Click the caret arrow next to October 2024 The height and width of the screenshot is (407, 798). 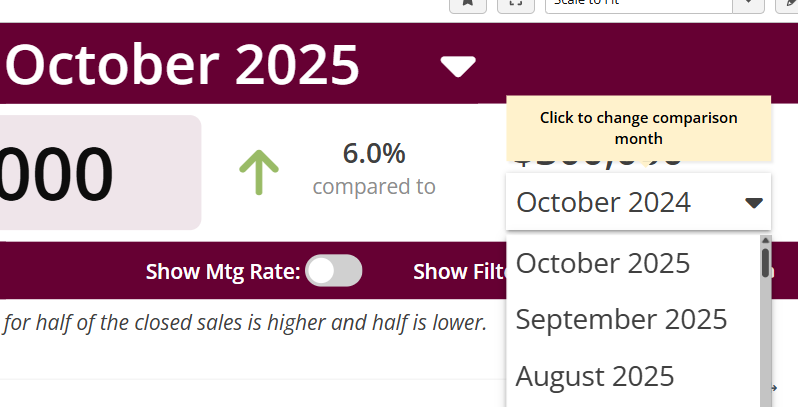(x=754, y=203)
